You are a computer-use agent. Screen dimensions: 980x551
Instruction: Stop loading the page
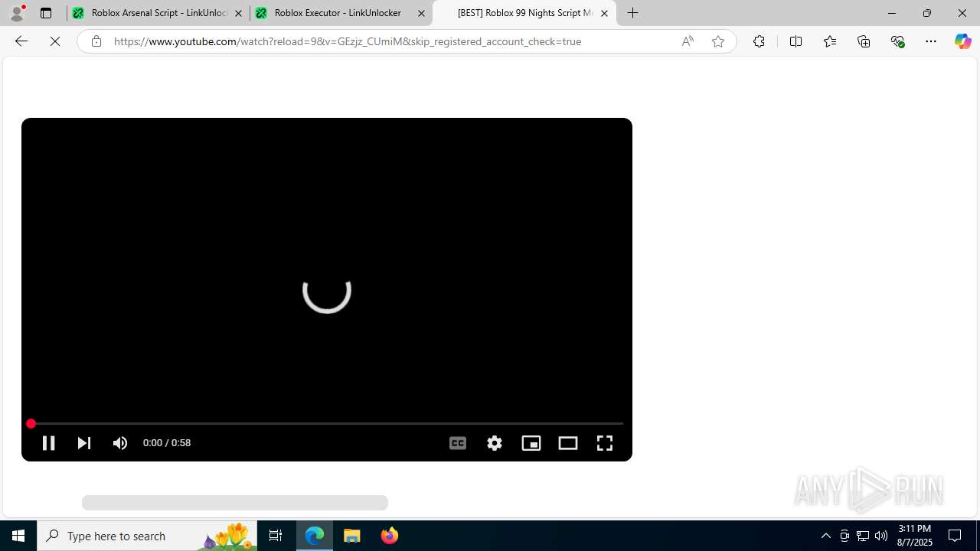55,41
